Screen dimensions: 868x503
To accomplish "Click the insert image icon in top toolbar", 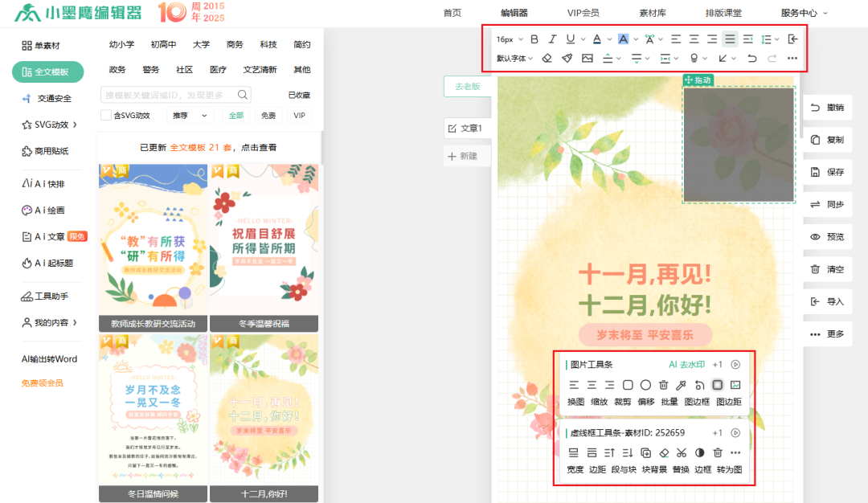I will [588, 58].
